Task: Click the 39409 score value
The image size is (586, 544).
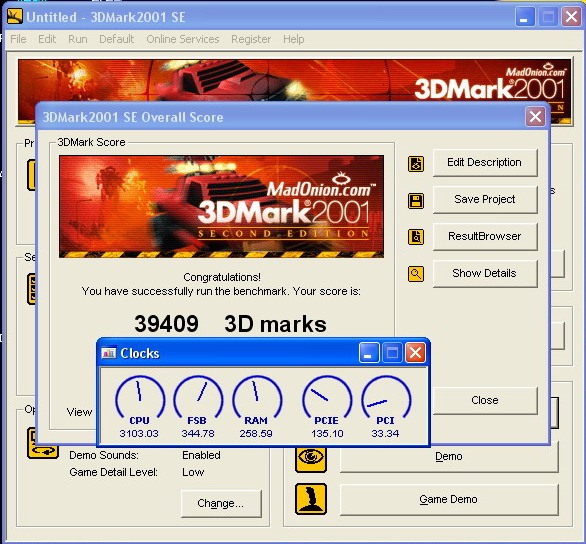Action: [166, 324]
